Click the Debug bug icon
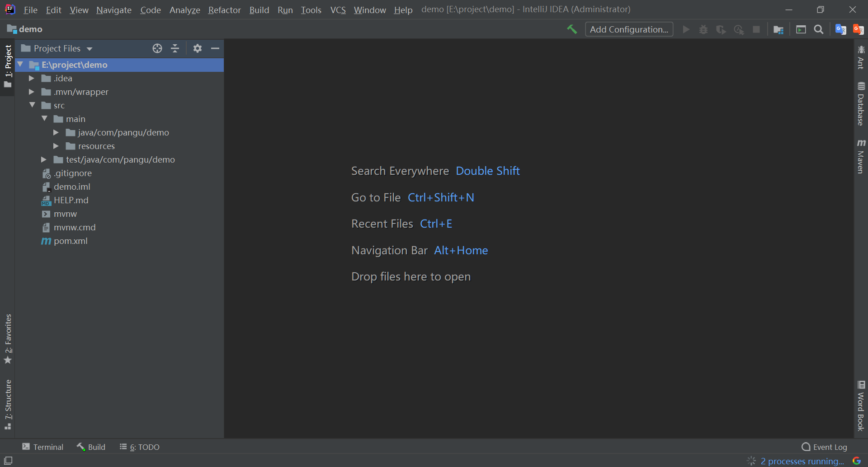This screenshot has height=467, width=868. [703, 29]
